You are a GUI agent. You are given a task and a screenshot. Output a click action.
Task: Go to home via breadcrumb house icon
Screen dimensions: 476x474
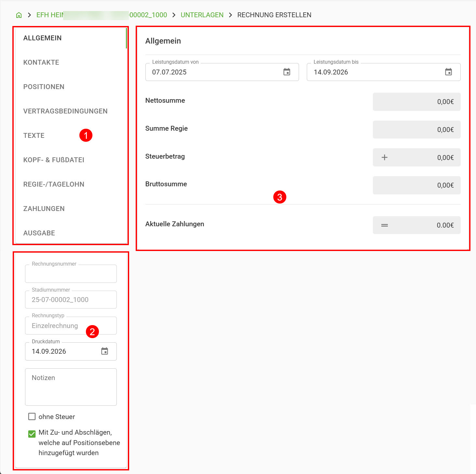19,15
